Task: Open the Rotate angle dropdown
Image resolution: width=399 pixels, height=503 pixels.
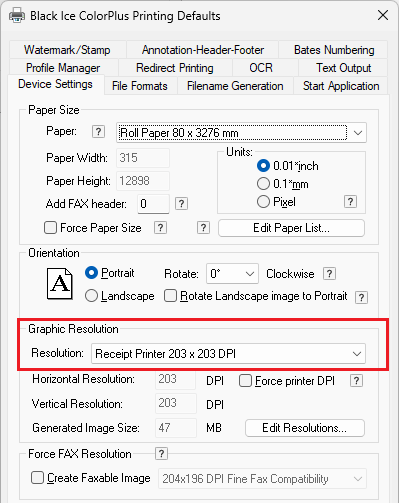Action: [x=232, y=274]
